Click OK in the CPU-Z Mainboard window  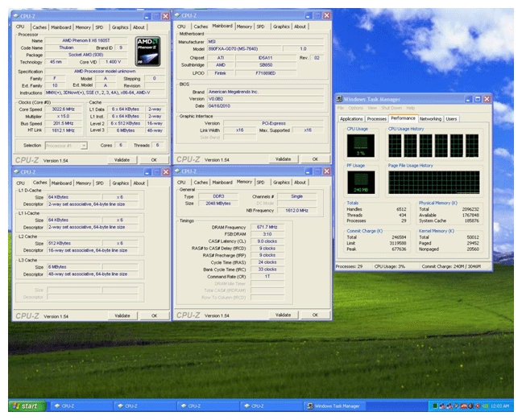pos(315,159)
